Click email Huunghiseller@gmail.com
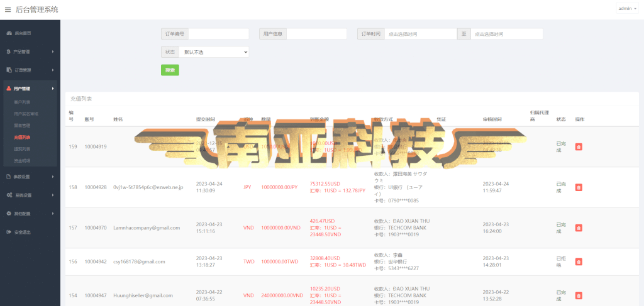 click(143, 295)
